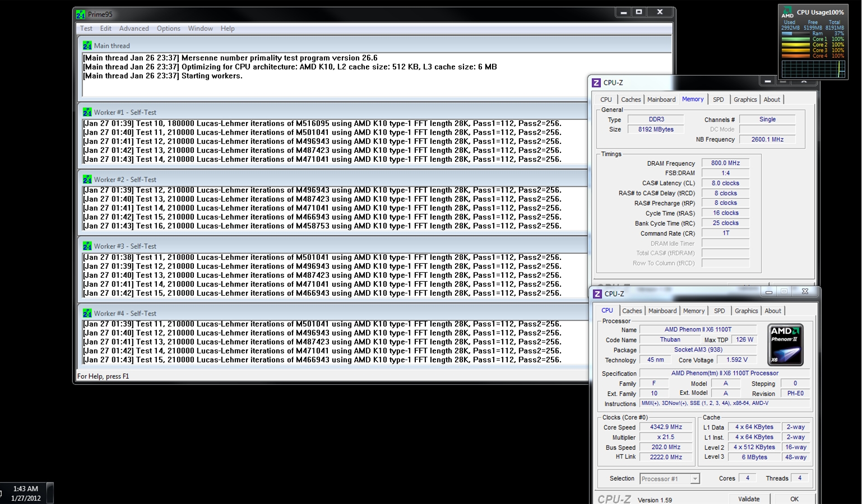Open the Help menu in Prime95
Screen dimensions: 862x504
pos(228,29)
